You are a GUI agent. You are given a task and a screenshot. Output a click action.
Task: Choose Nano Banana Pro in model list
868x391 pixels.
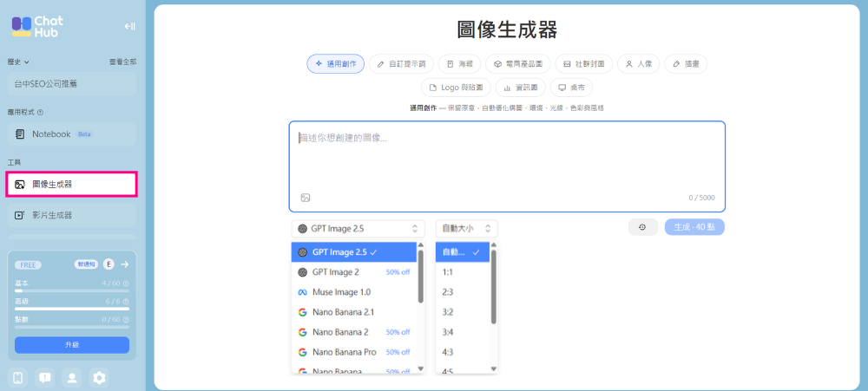[354, 352]
